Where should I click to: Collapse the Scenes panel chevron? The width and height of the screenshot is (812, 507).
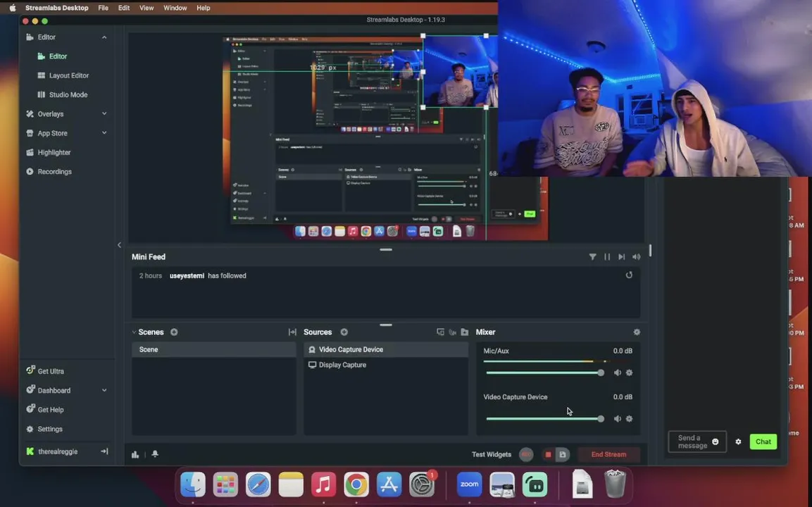(134, 332)
